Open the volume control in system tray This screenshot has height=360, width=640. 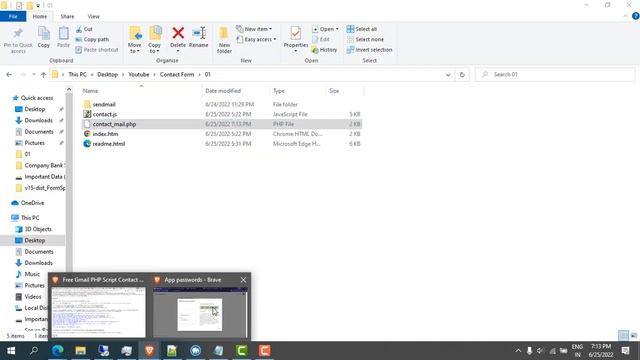tap(540, 351)
